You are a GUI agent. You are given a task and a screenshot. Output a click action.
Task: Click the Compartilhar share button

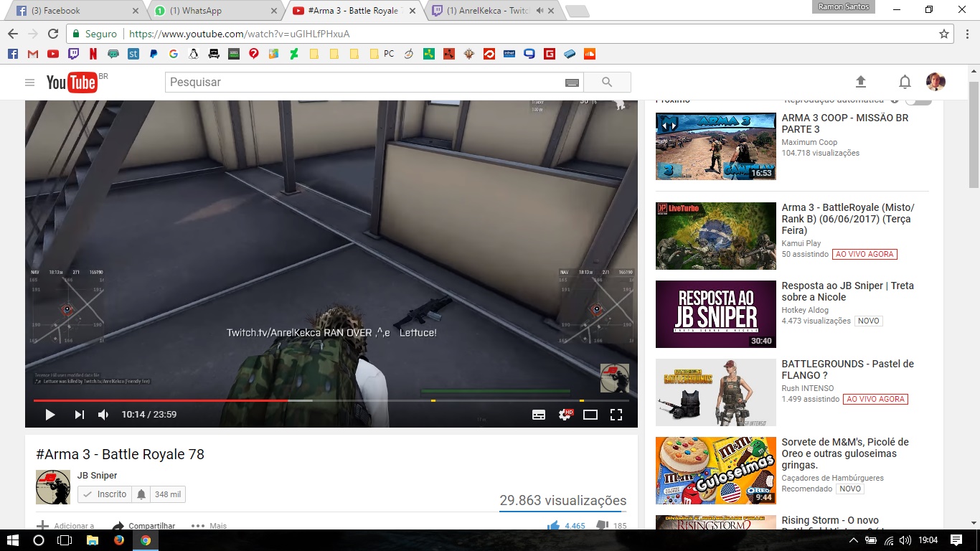coord(143,526)
